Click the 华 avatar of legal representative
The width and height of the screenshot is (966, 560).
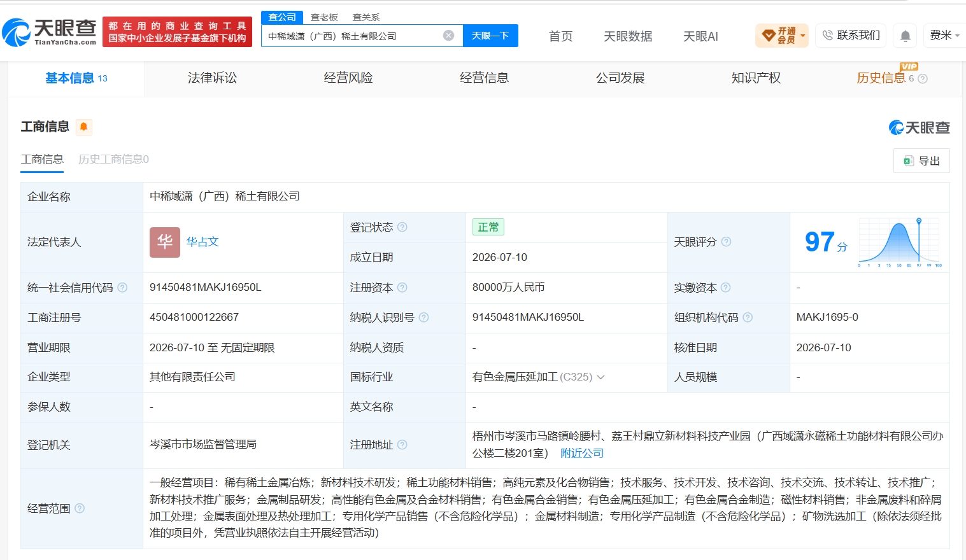[165, 242]
